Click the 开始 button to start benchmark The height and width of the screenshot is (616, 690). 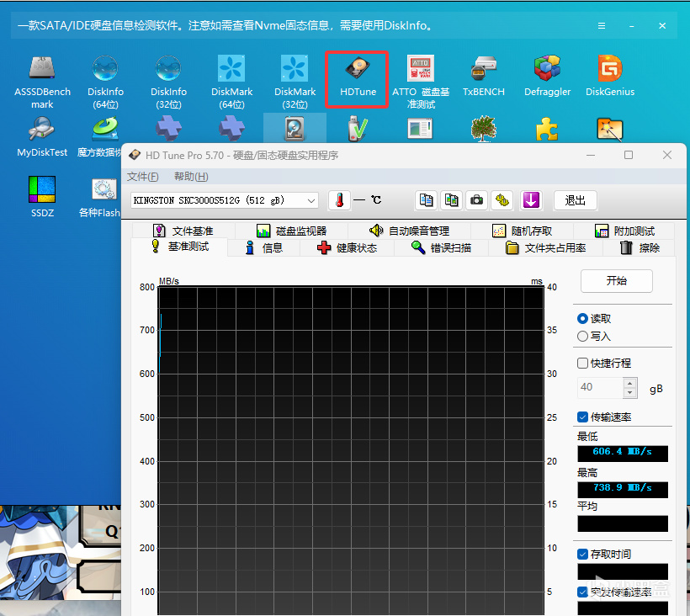point(616,281)
